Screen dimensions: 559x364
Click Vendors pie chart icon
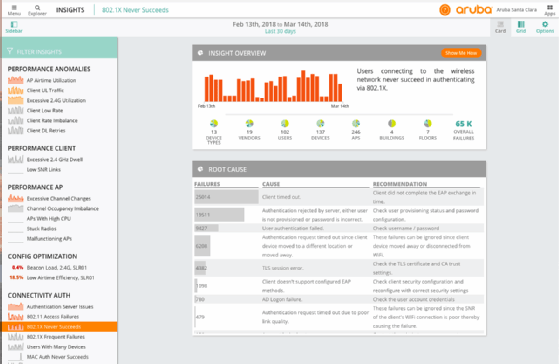coord(250,123)
